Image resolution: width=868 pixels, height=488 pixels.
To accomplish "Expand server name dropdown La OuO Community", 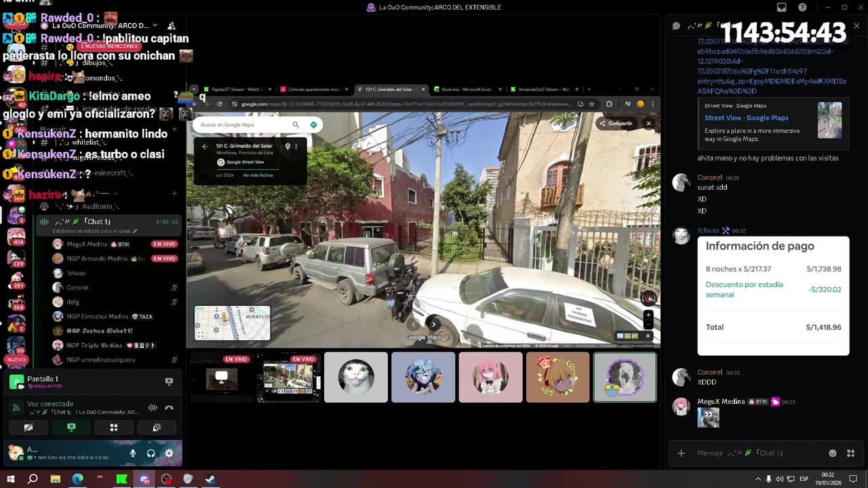I will [x=154, y=26].
